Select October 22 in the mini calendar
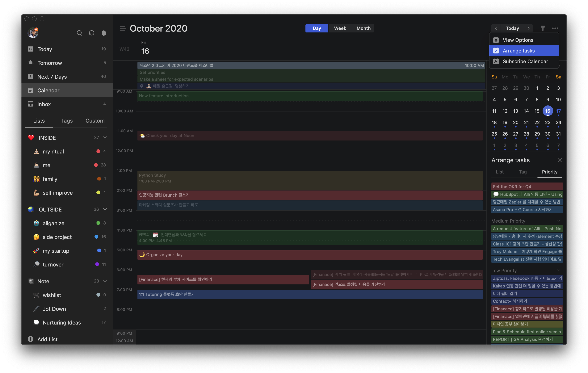The image size is (588, 373). point(537,123)
